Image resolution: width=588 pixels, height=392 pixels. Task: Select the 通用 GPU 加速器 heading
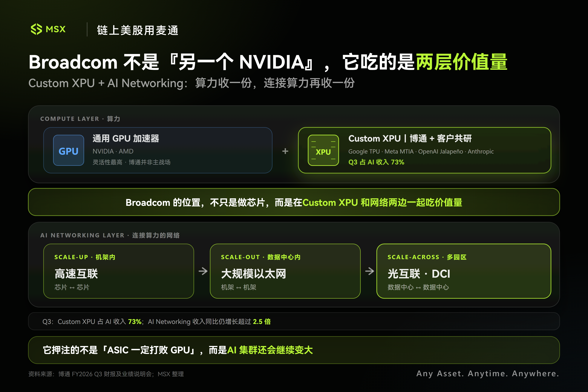126,138
